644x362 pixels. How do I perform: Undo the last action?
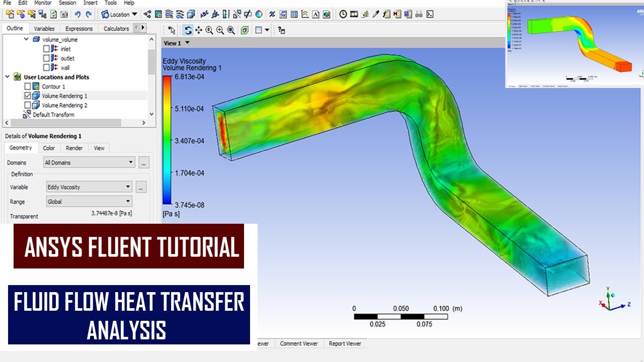[x=78, y=15]
